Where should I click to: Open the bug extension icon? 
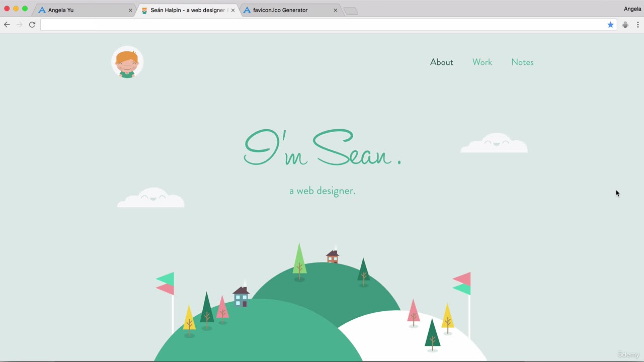[625, 25]
